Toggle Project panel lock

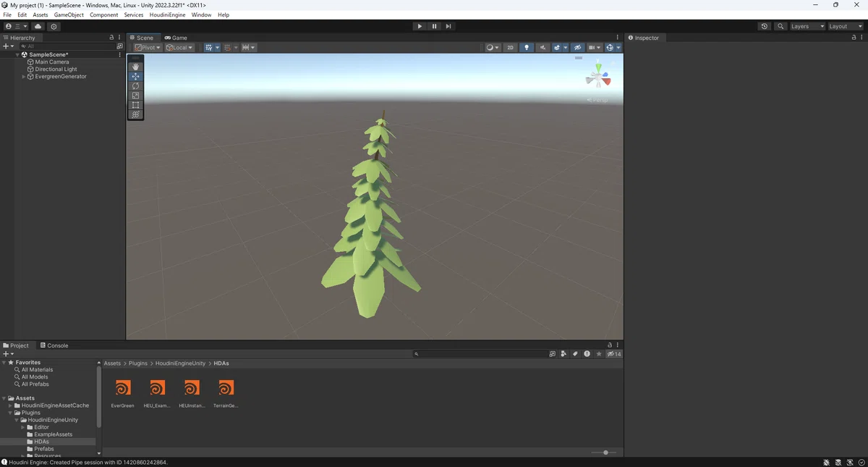[610, 345]
